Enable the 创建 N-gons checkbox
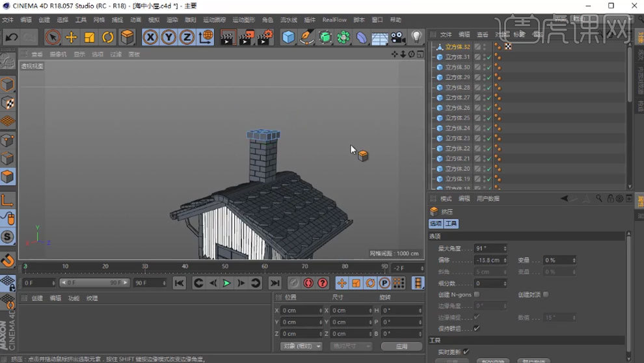Screen dimensions: 644x363 coord(477,295)
